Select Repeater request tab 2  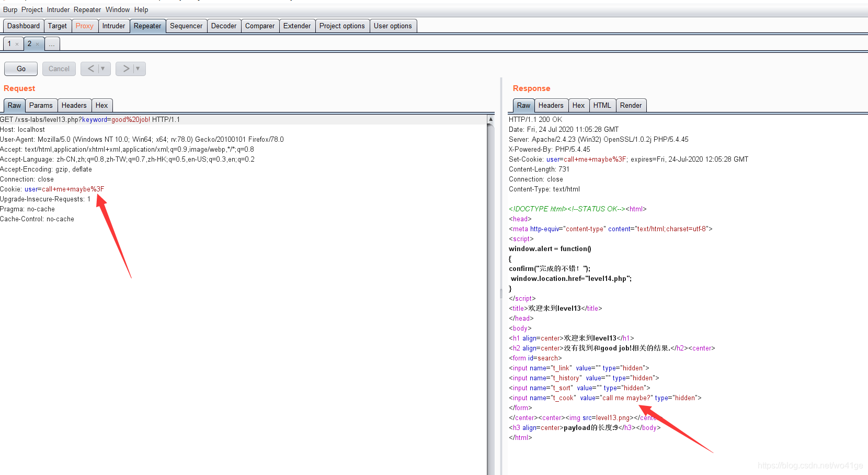[x=30, y=43]
